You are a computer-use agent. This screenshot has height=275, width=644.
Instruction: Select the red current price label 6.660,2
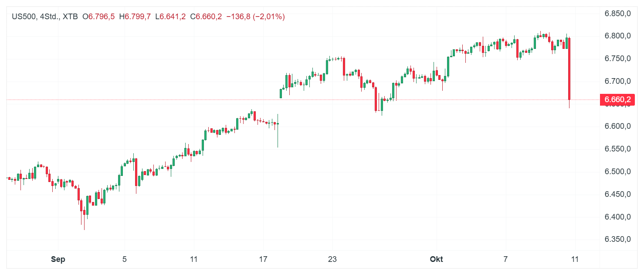click(617, 100)
